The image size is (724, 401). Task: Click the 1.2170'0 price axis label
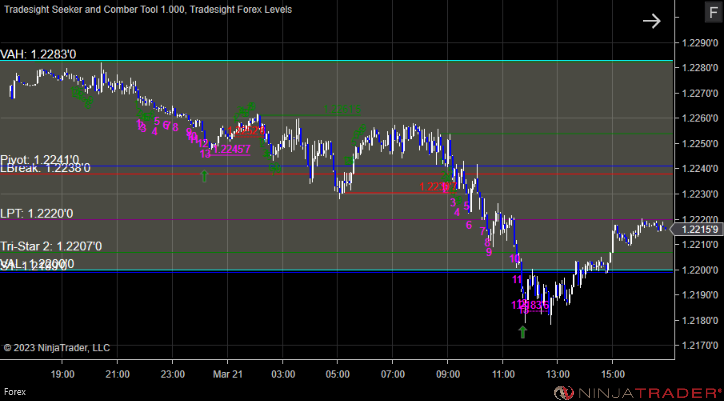pyautogui.click(x=700, y=345)
